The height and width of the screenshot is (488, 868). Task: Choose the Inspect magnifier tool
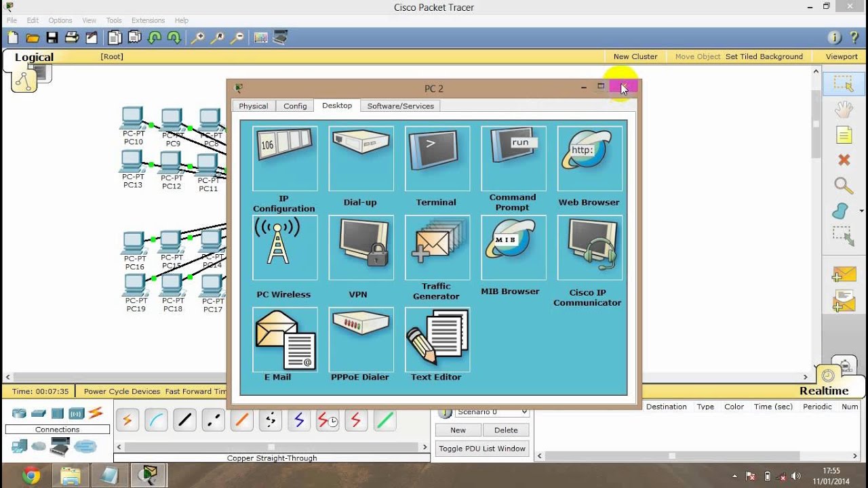(844, 185)
